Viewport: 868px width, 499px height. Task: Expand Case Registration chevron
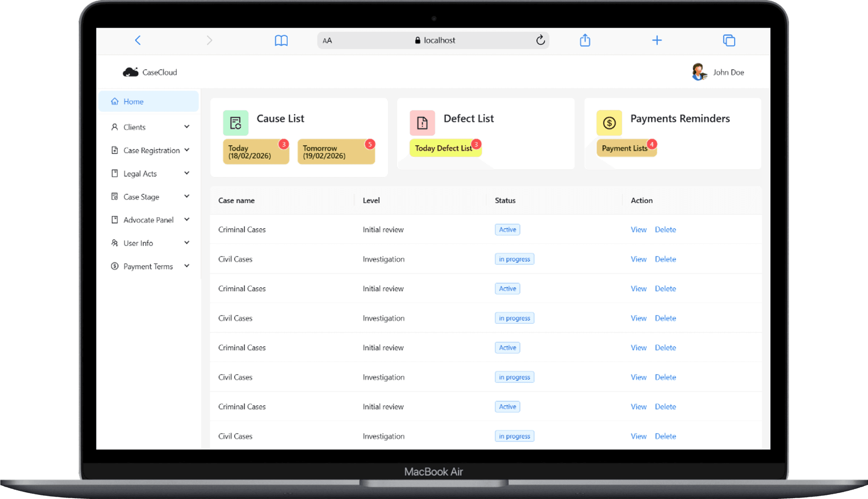click(x=187, y=150)
